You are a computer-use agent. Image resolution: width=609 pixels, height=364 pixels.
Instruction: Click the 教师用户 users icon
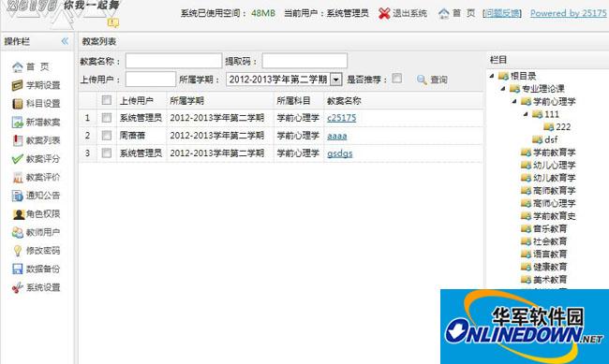point(18,232)
